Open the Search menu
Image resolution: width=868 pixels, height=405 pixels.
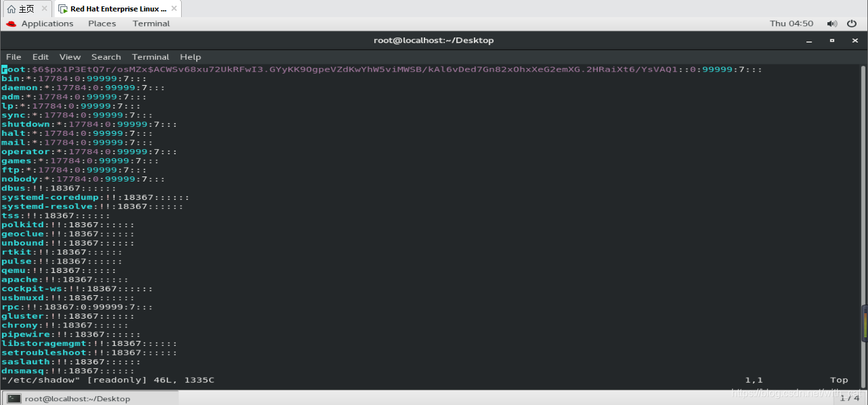point(106,56)
